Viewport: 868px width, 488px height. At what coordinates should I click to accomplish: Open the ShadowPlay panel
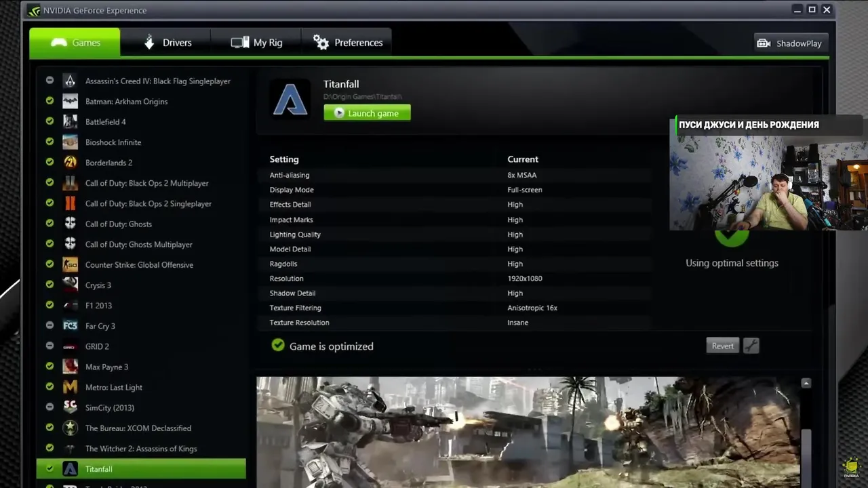[791, 43]
